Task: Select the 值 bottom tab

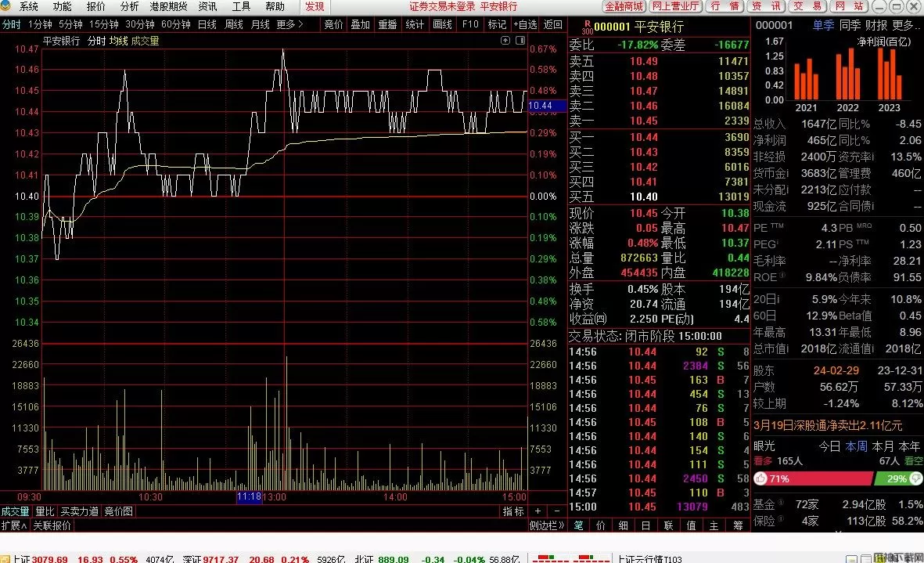Action: [x=691, y=525]
